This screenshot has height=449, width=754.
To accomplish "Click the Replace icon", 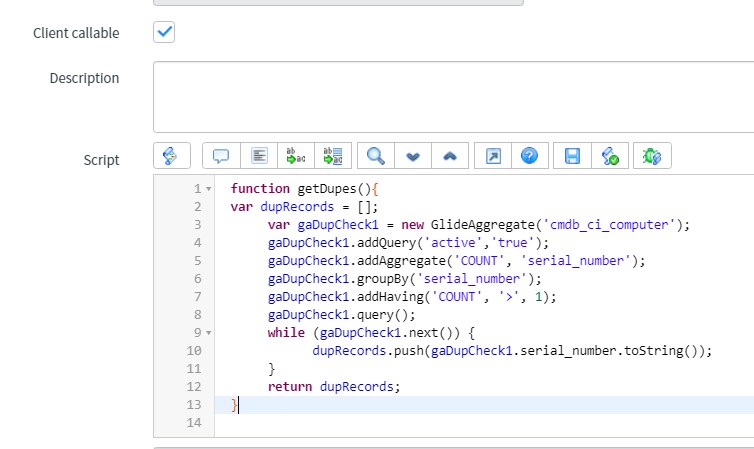I will (296, 156).
